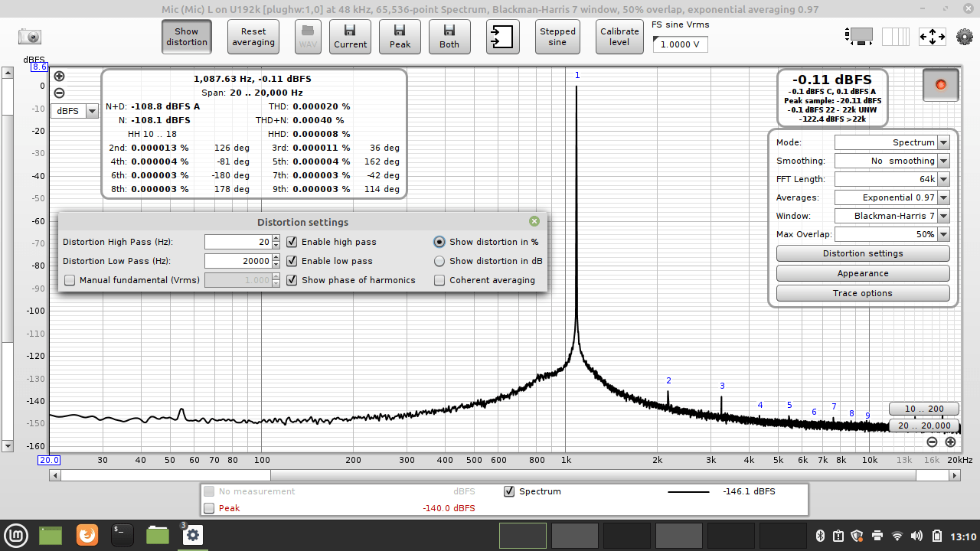This screenshot has height=551, width=980.
Task: Increase Distortion High Pass value with spinner
Action: (276, 238)
